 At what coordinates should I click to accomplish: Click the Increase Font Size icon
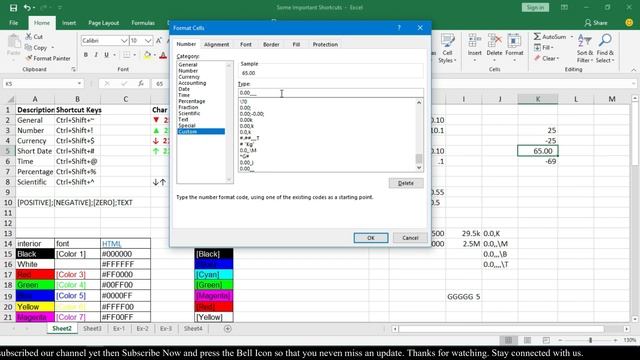click(x=159, y=40)
